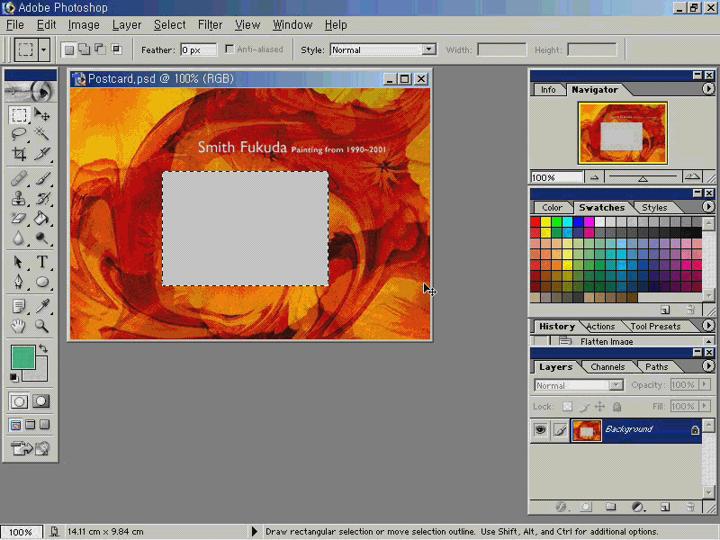Select the Healing Brush tool

[x=19, y=178]
